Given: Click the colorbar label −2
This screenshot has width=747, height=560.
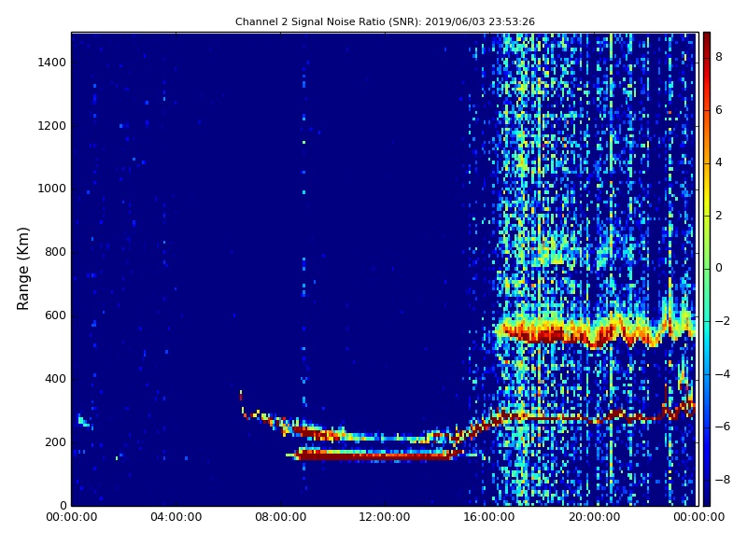Looking at the screenshot, I should tap(723, 321).
